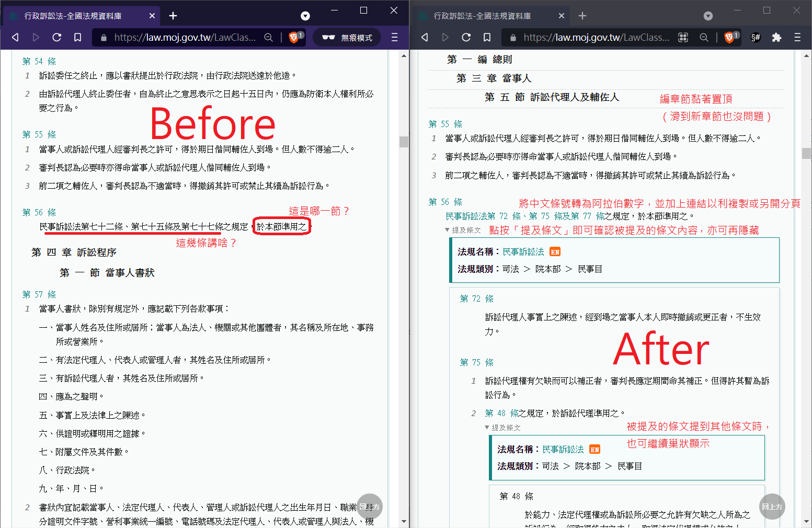Maximize the left browser window

[364, 10]
